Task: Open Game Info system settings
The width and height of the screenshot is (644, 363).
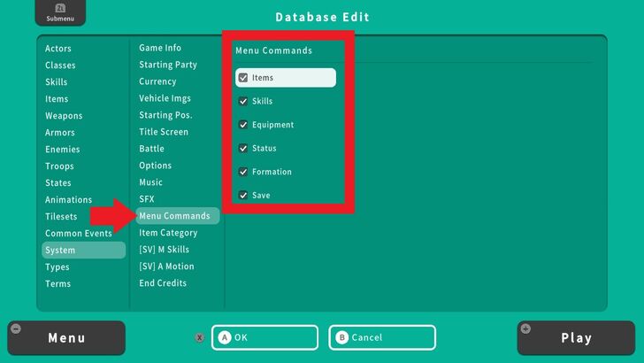Action: [160, 48]
